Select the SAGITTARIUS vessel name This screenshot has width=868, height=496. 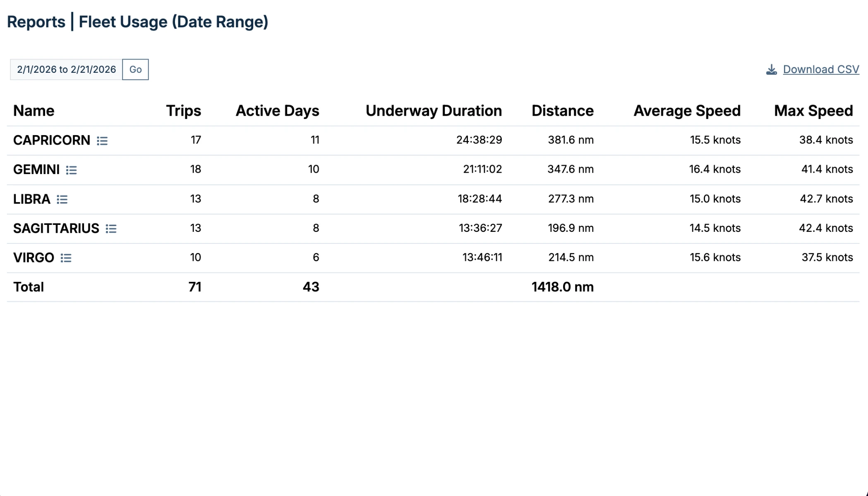(x=56, y=228)
